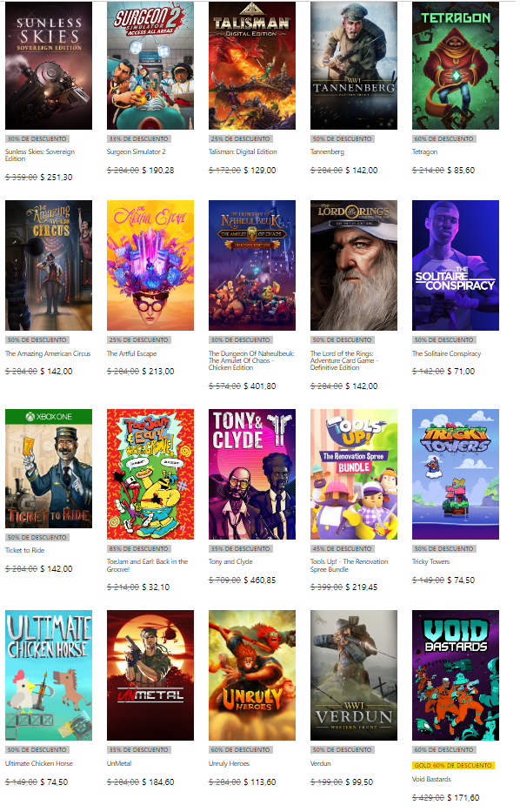Select the Tony and Clyde cover art

[x=252, y=474]
